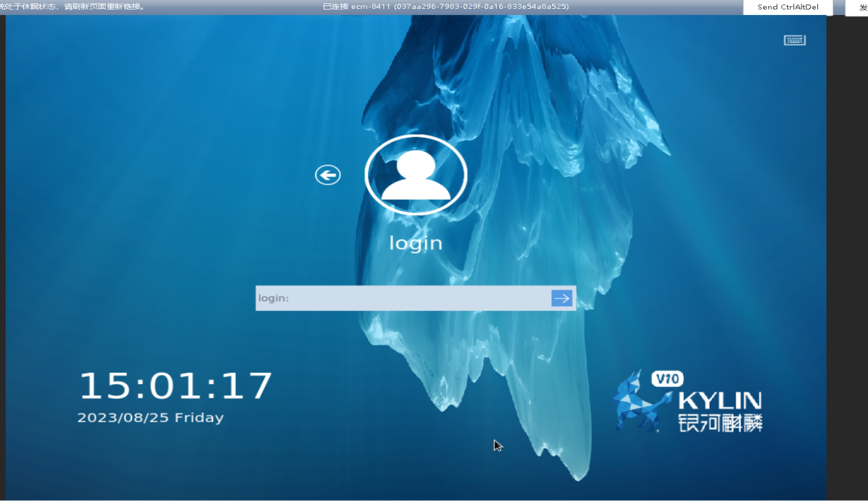The image size is (868, 501).
Task: Click the 银河麒麟 Chinese brand text
Action: (719, 422)
